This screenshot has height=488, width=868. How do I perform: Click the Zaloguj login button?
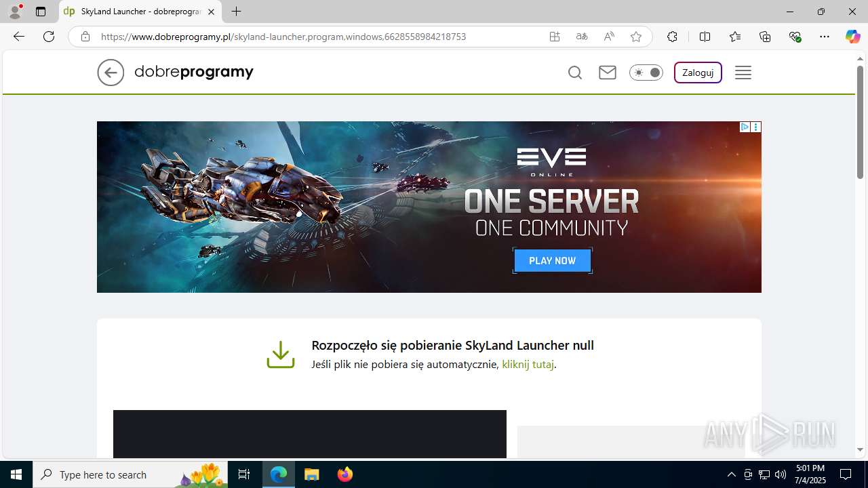(x=698, y=73)
